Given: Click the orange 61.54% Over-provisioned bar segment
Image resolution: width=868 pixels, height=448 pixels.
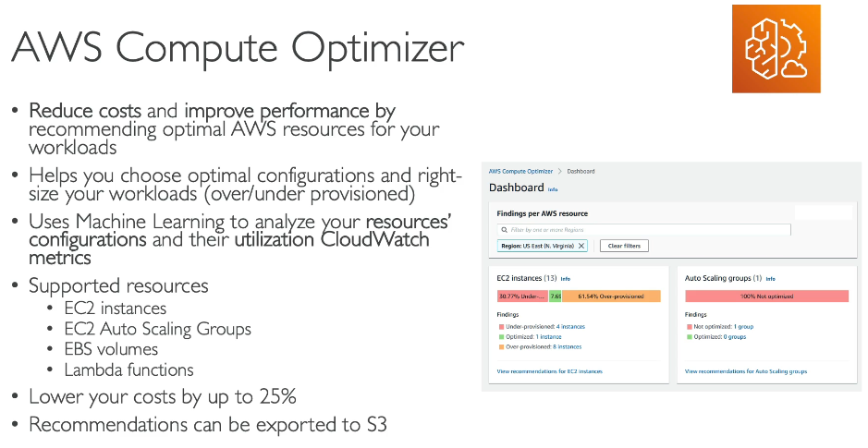Looking at the screenshot, I should [x=611, y=297].
